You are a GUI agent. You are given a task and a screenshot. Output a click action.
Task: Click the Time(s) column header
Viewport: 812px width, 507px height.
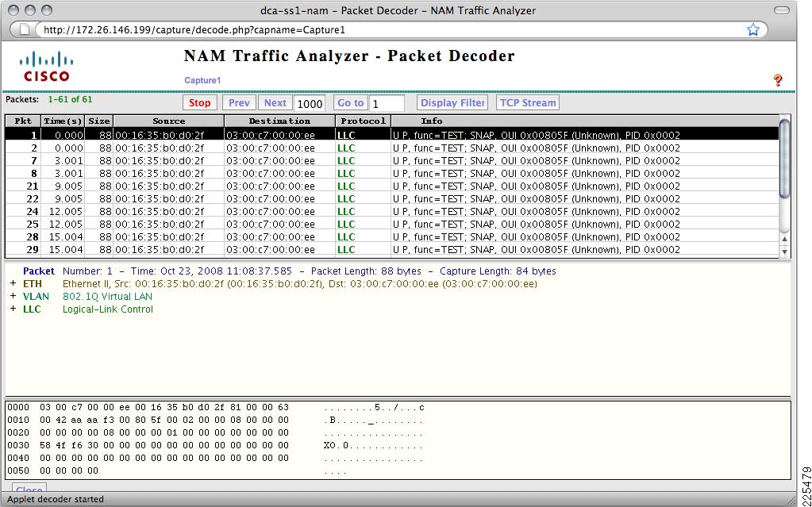63,121
